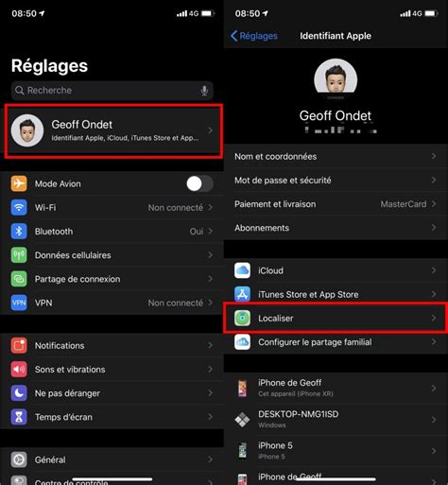Open Nom et coordonnées chevron

coord(434,156)
